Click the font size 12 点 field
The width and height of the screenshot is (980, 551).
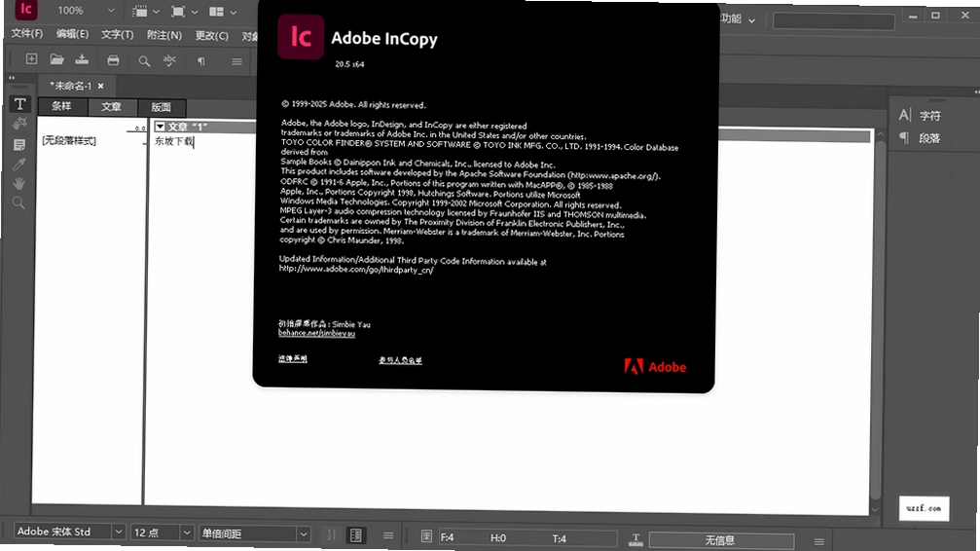(x=155, y=533)
